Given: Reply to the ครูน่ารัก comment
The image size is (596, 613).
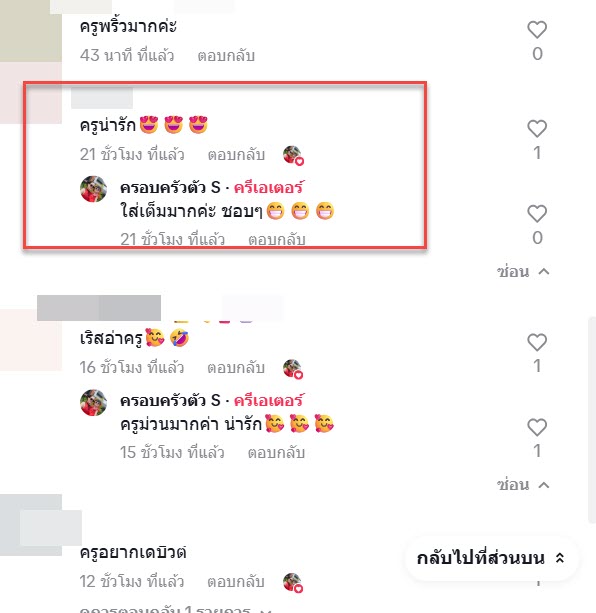Looking at the screenshot, I should pos(236,154).
